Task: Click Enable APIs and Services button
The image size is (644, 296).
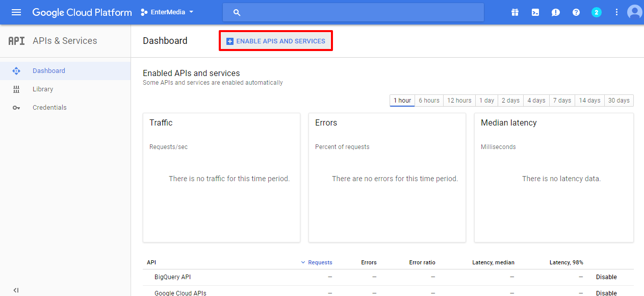Action: point(276,41)
